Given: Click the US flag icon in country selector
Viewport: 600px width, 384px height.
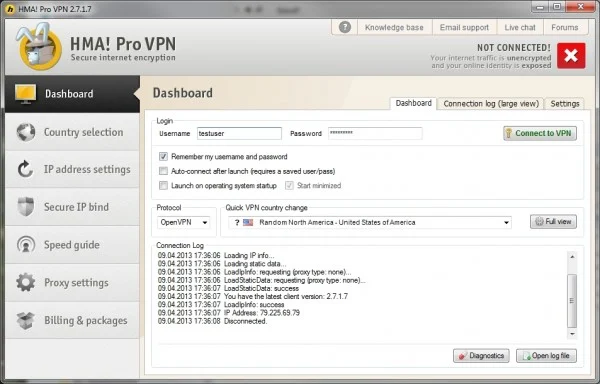Looking at the screenshot, I should (248, 222).
